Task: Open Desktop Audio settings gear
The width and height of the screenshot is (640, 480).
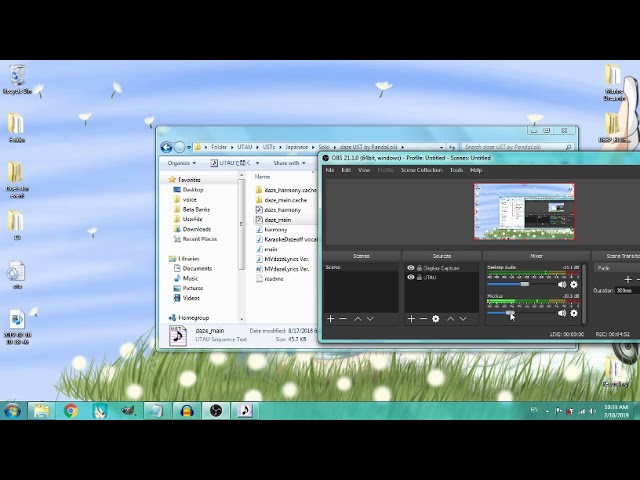Action: [574, 284]
